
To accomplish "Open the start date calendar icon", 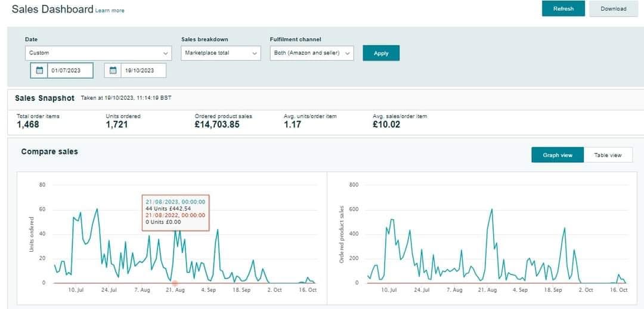I will click(x=39, y=70).
